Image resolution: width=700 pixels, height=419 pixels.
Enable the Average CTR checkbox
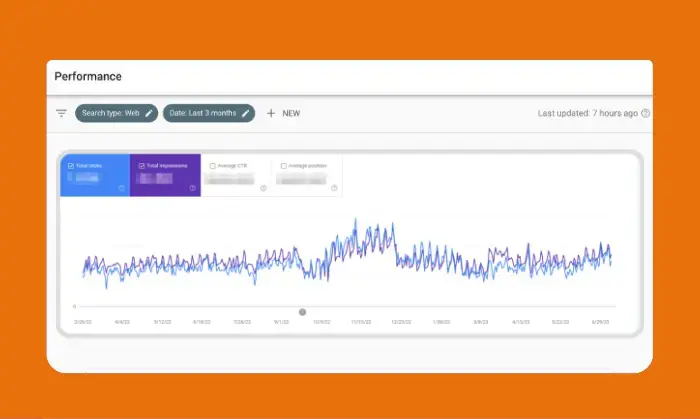tap(212, 165)
